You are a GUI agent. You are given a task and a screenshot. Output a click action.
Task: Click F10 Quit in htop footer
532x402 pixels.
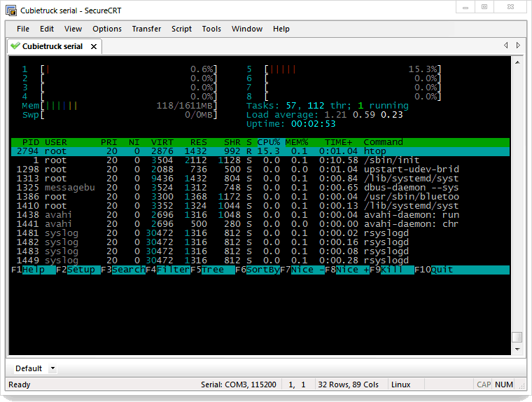click(433, 270)
